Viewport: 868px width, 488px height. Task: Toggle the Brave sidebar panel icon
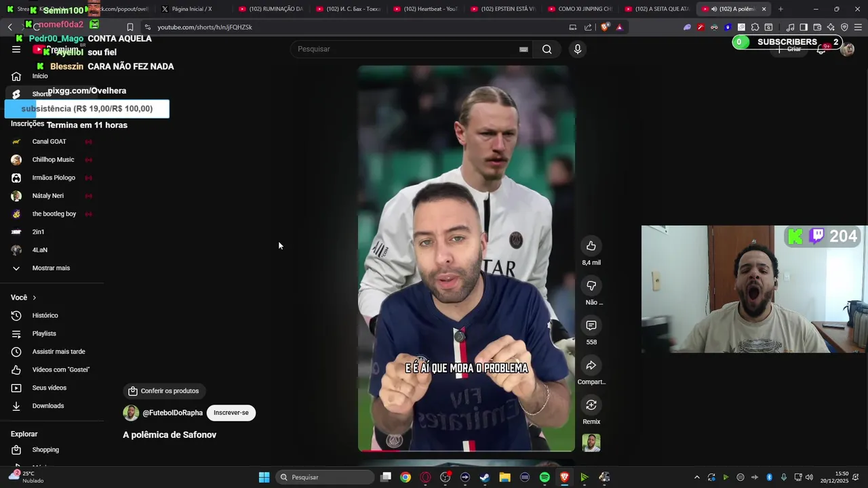tap(804, 27)
